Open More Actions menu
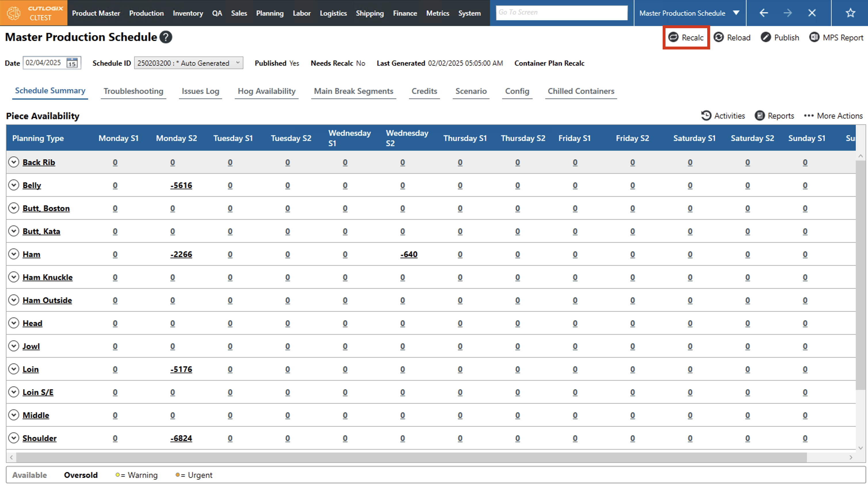Image resolution: width=868 pixels, height=486 pixels. 833,116
